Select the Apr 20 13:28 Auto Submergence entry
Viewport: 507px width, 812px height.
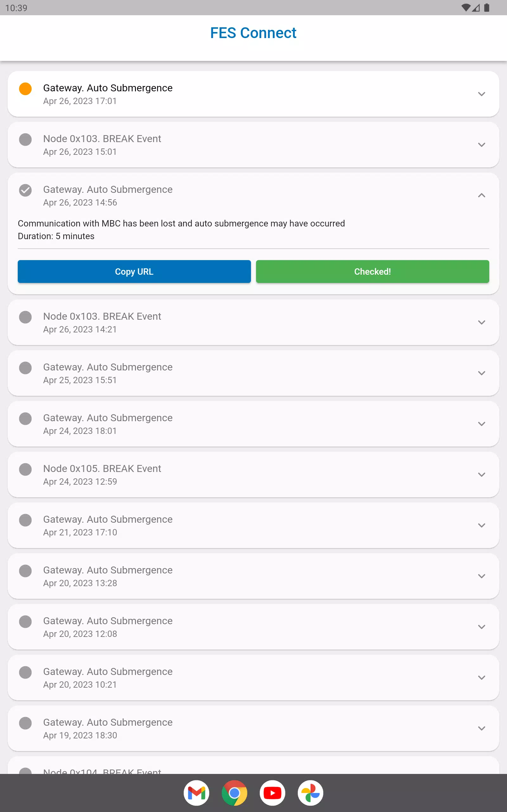253,576
